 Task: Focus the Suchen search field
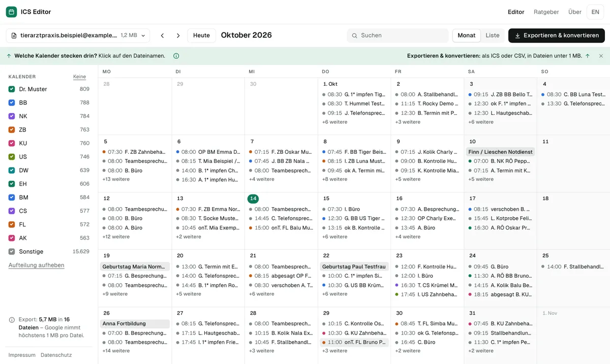click(x=398, y=36)
